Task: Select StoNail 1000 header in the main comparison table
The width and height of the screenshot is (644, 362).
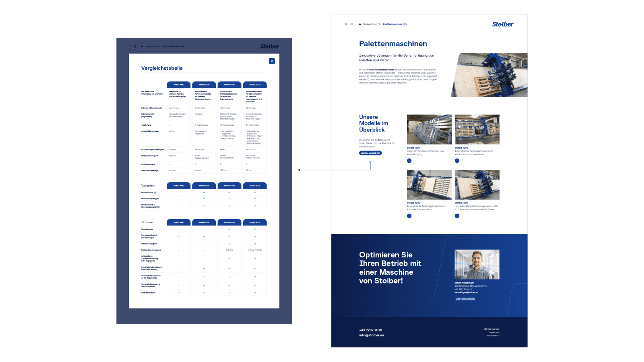Action: point(179,85)
